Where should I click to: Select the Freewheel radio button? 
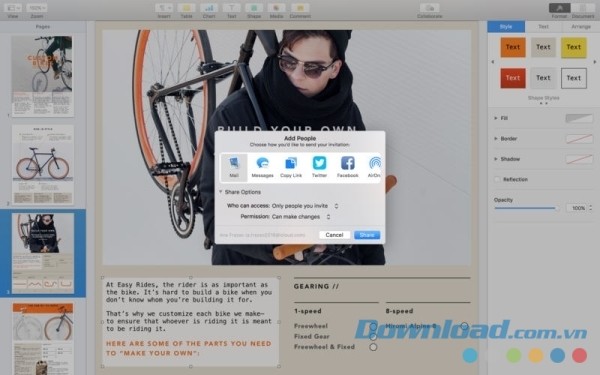click(x=373, y=326)
